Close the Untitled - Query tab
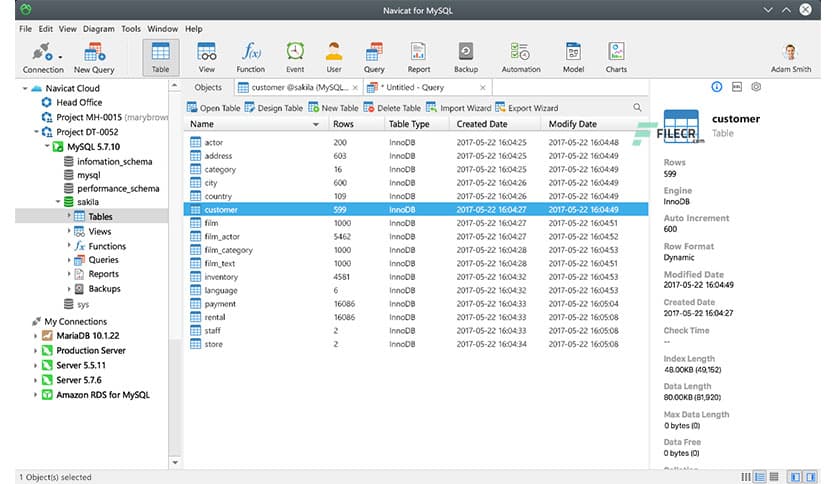This screenshot has width=836, height=484. click(x=483, y=87)
